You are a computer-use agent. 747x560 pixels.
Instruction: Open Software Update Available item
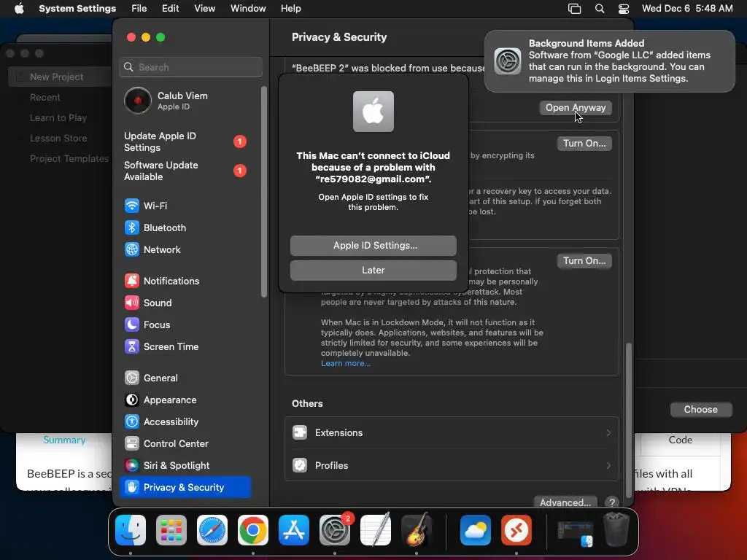pos(185,171)
